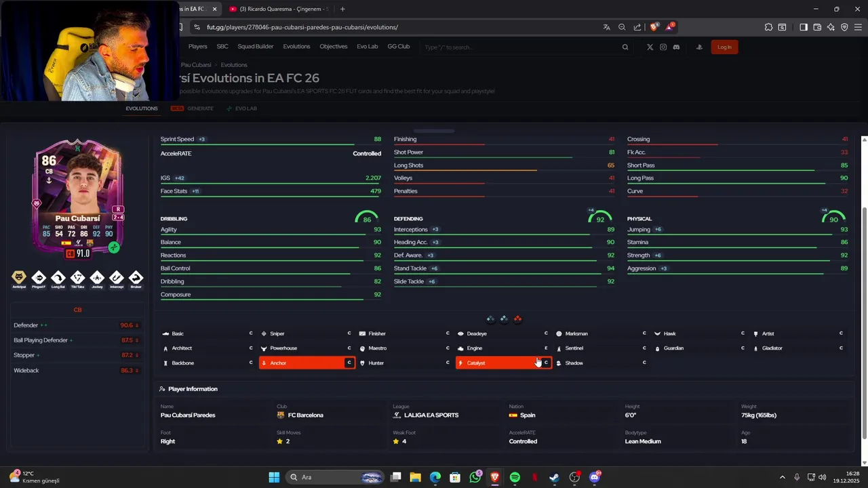Open the Evo Lab menu

pos(368,47)
